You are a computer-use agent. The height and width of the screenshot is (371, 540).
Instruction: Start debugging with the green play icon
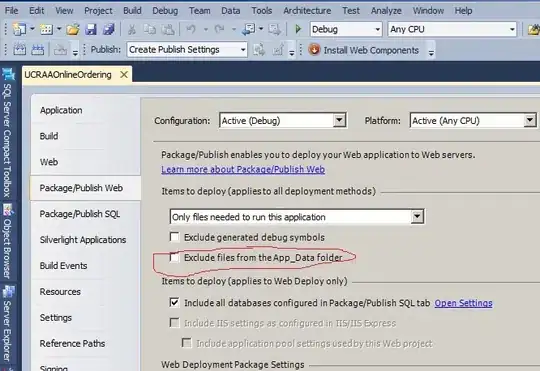pos(298,29)
